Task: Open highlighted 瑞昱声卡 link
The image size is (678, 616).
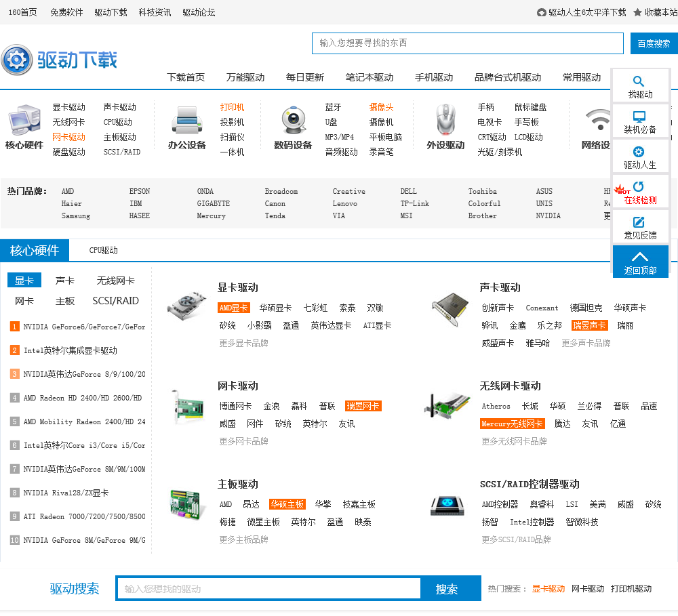Action: [589, 325]
